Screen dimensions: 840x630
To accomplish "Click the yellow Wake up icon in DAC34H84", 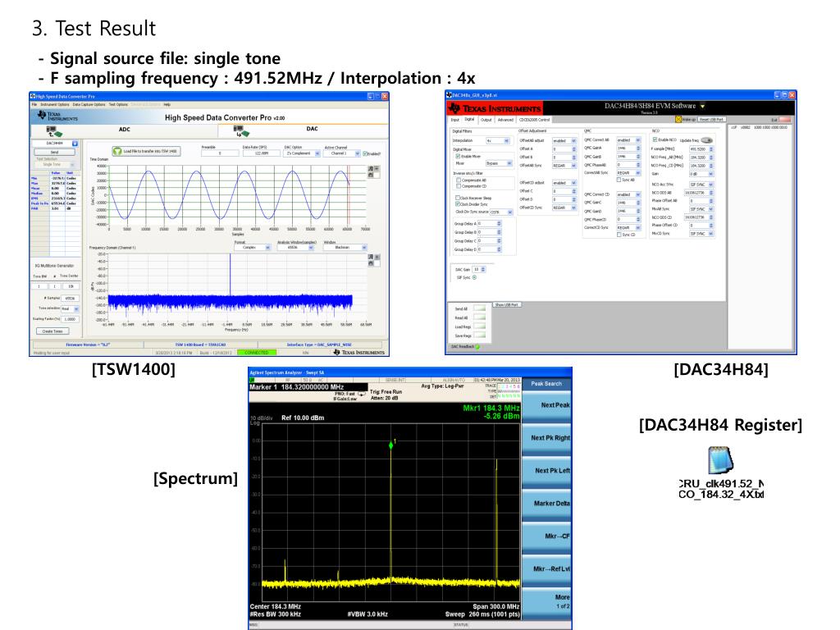I will click(x=678, y=120).
